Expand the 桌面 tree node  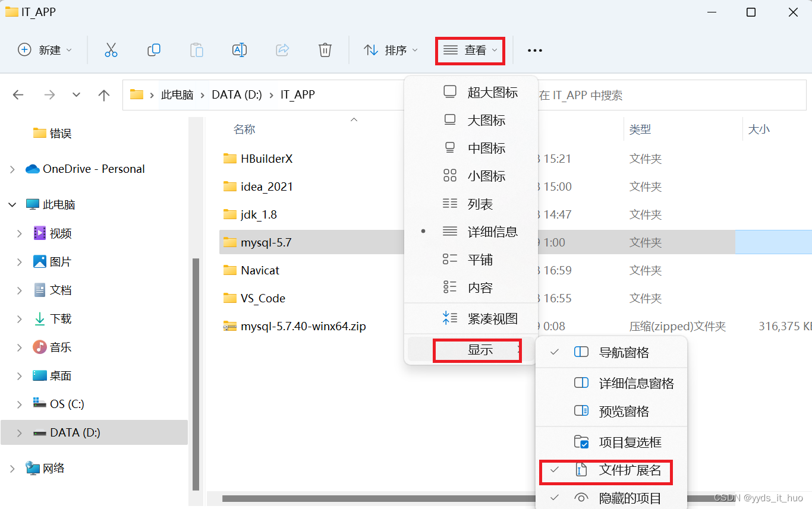(x=20, y=376)
